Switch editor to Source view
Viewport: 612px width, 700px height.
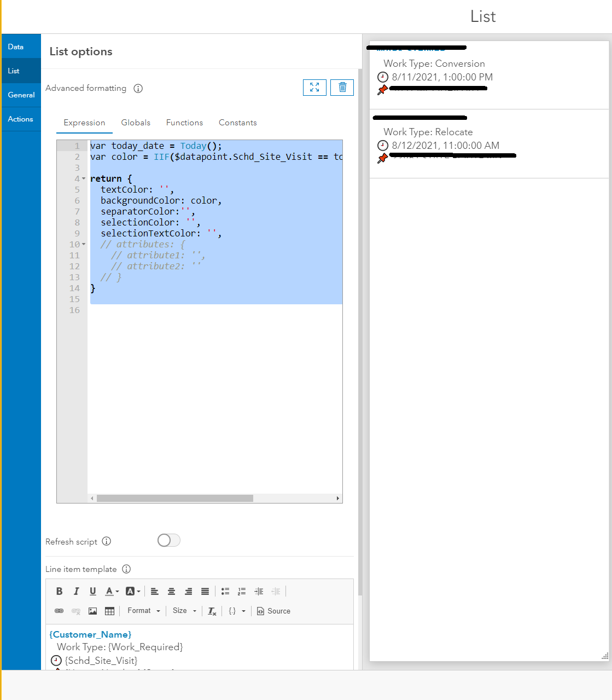click(273, 611)
